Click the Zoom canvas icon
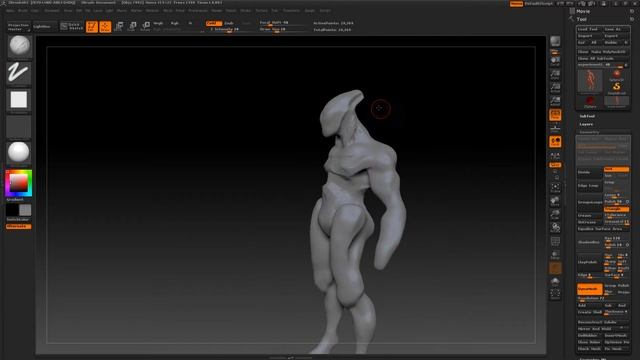 pyautogui.click(x=555, y=75)
